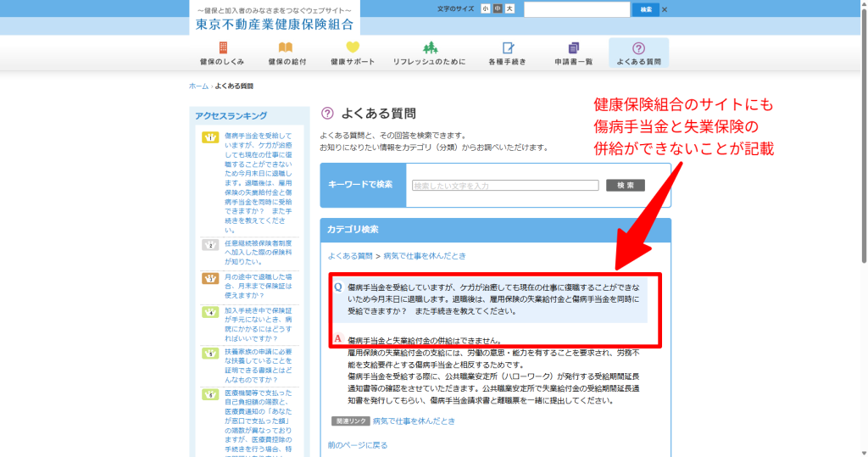
Task: Follow よくある質問 category breadcrumb link
Action: click(350, 256)
